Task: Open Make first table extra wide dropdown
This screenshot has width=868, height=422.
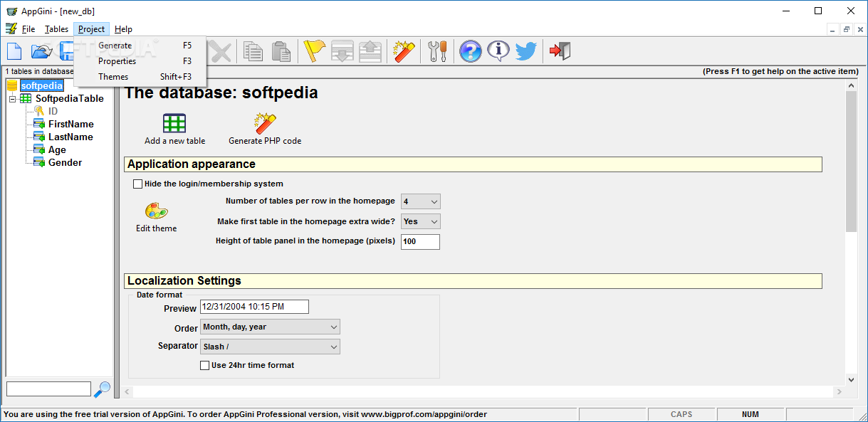Action: 421,221
